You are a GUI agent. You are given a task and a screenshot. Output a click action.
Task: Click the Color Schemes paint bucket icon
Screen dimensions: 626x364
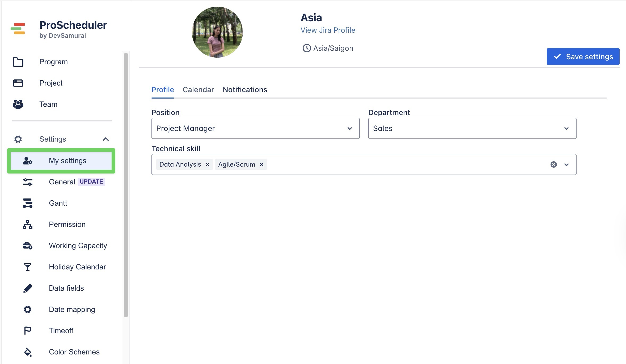pos(28,352)
